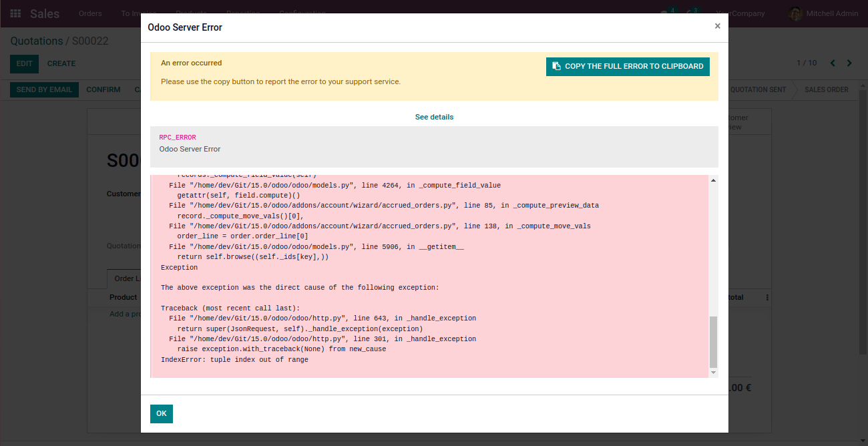Click the 'Exception' traceback line
868x446 pixels.
tap(180, 268)
